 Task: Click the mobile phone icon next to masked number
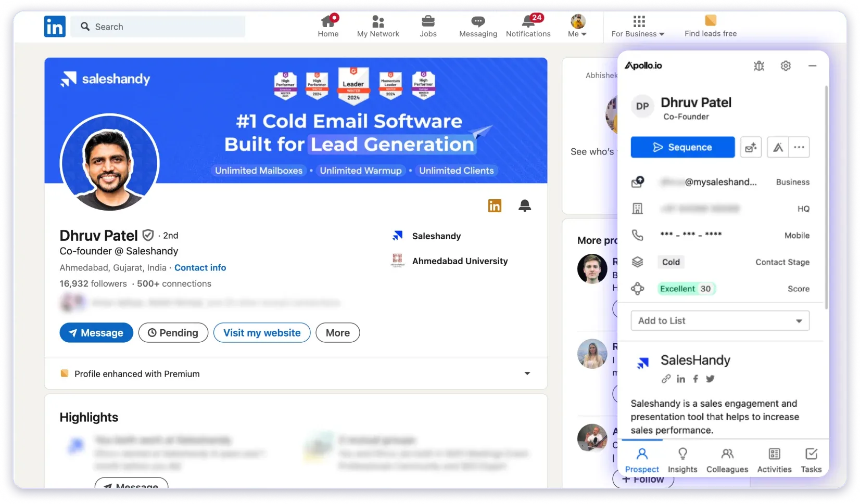637,235
